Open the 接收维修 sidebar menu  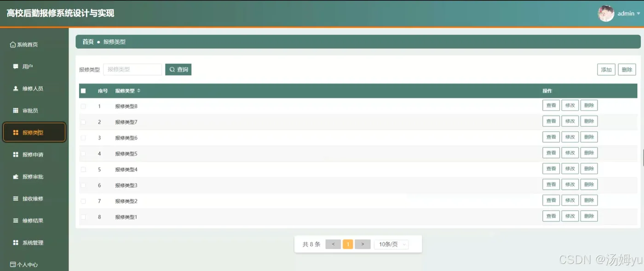pos(34,198)
